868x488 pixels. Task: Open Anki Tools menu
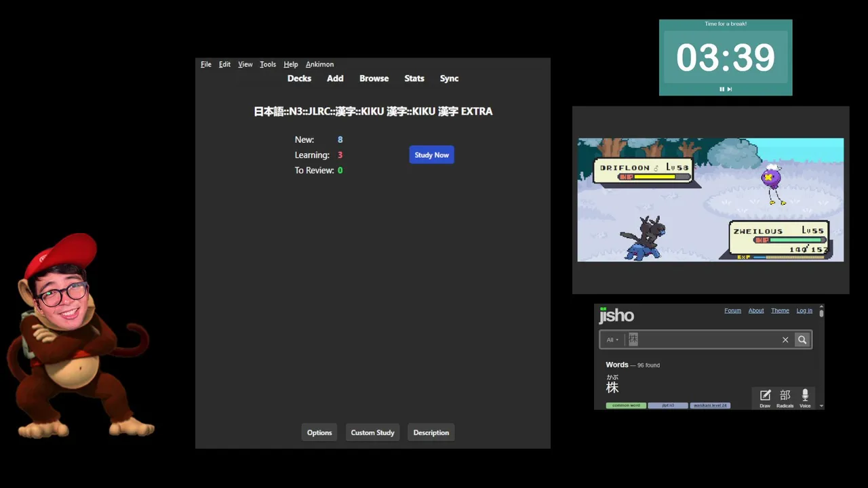click(x=268, y=64)
